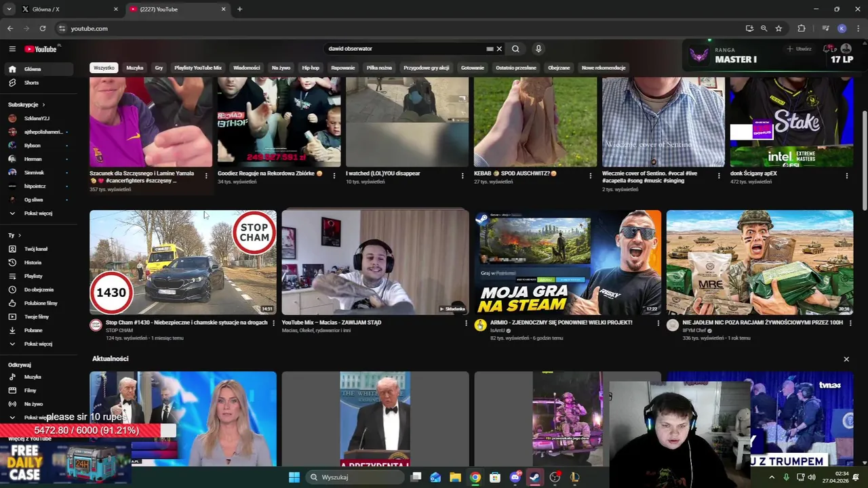868x488 pixels.
Task: Click the magnifier search button
Action: [515, 49]
